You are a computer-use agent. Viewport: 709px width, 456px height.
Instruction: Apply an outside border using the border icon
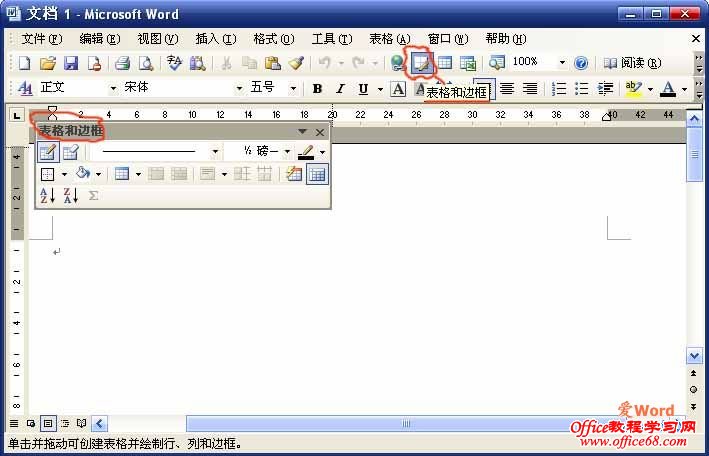tap(47, 174)
